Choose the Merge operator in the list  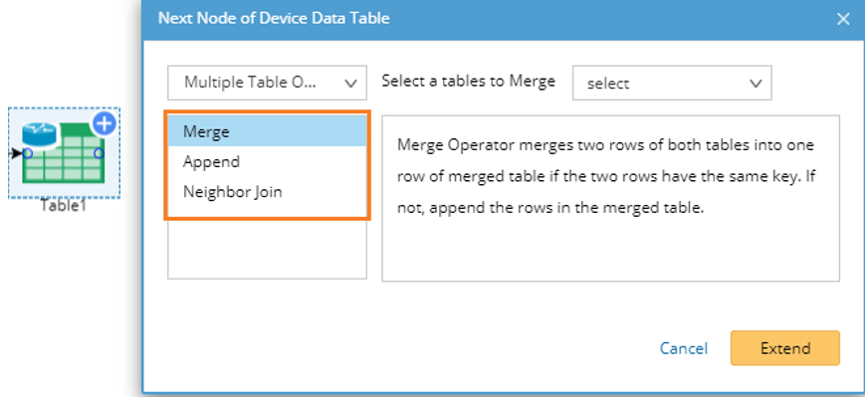click(206, 131)
